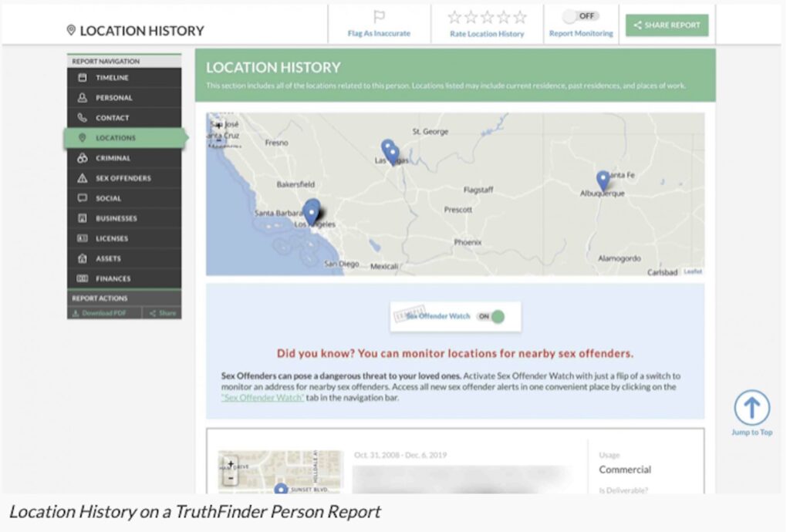Open the Businesses section
Image resolution: width=790 pixels, height=532 pixels.
(124, 218)
